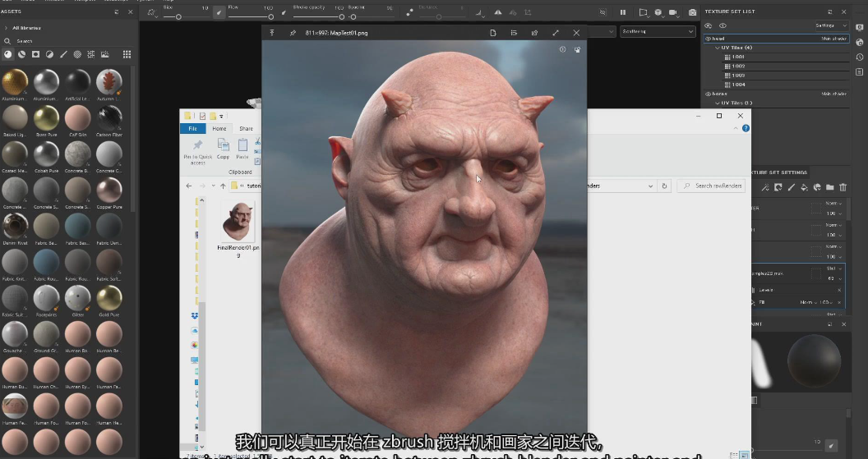Switch Assets panel to grid view icon

pyautogui.click(x=127, y=54)
